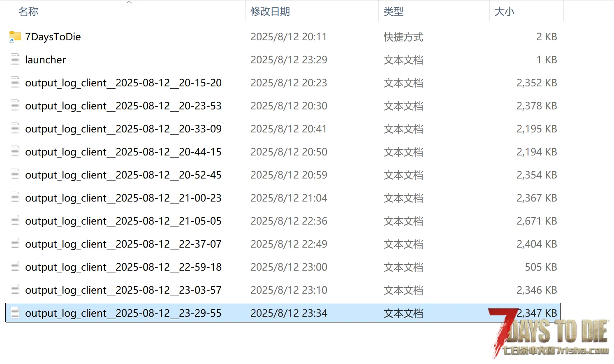This screenshot has height=364, width=614.
Task: Sort files by 修改日期 column
Action: coord(270,12)
